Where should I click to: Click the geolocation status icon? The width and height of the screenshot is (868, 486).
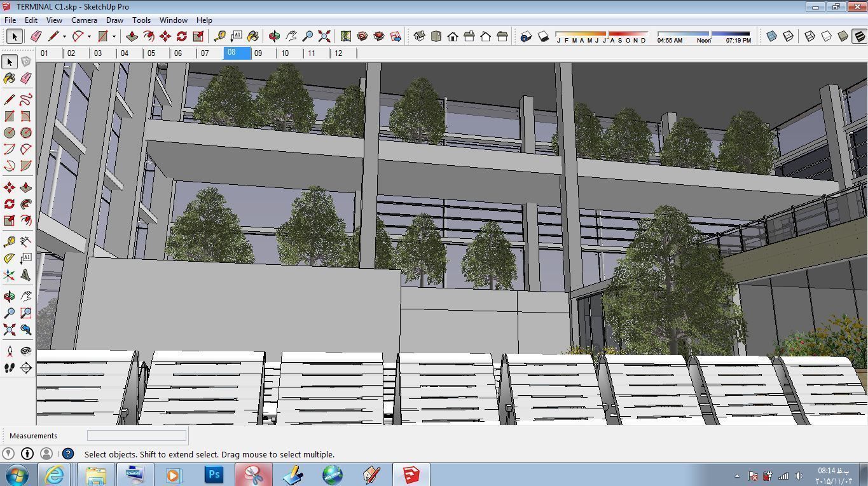point(8,454)
